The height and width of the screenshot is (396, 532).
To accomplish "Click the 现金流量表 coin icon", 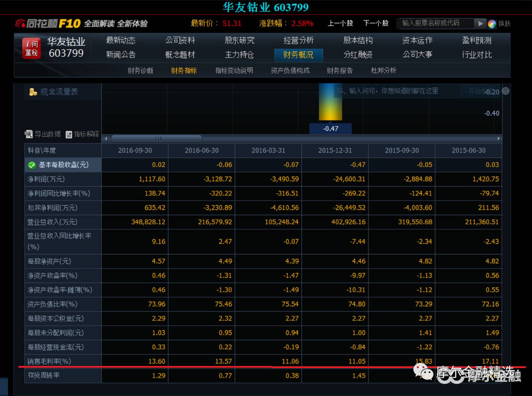I will (x=33, y=92).
